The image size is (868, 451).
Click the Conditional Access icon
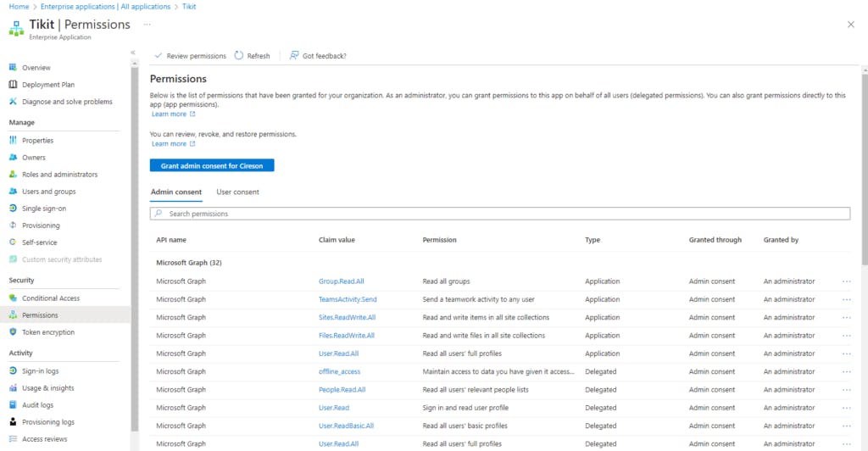[14, 298]
